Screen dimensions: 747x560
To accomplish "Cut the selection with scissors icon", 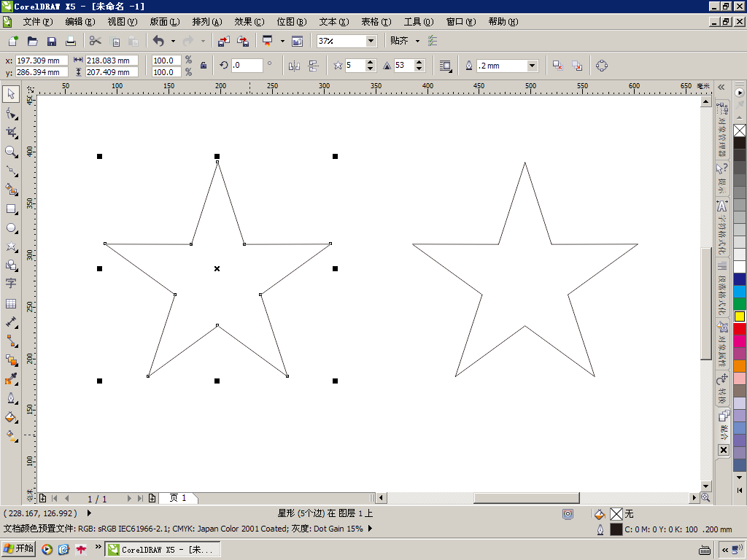I will pos(96,41).
